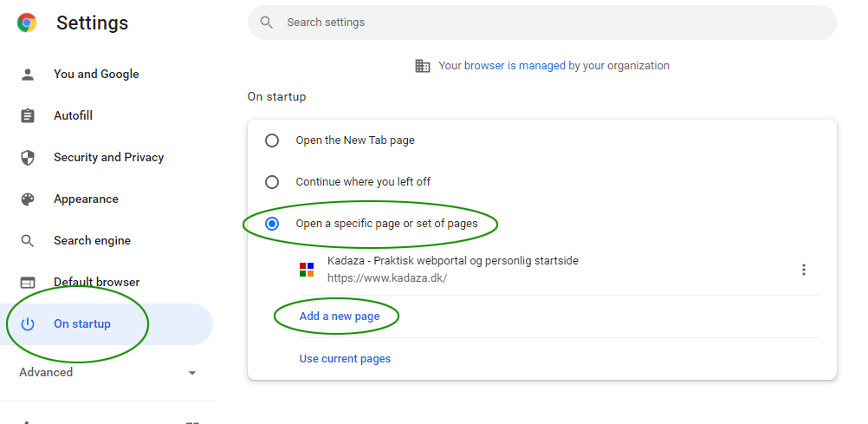Click the Search engine magnifier icon
Viewport: 868px width, 424px height.
(28, 241)
